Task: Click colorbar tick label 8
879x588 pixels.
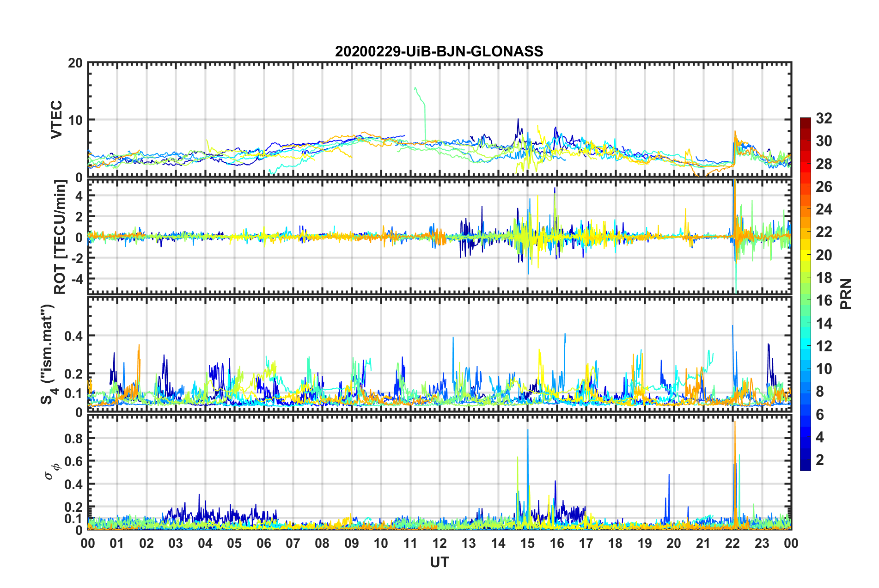Action: (820, 392)
